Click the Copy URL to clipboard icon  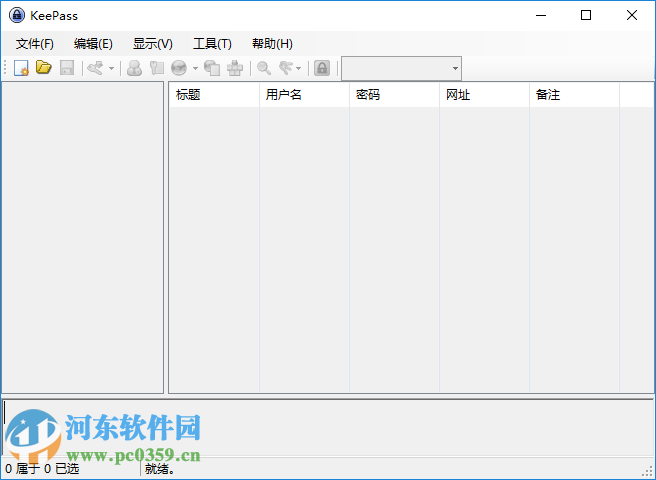(x=212, y=68)
